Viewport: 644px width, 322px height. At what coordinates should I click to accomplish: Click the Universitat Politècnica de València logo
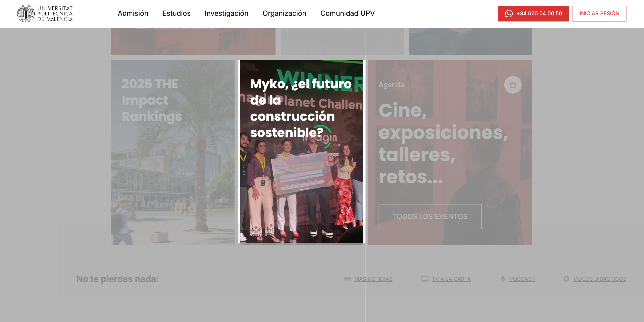click(x=45, y=14)
